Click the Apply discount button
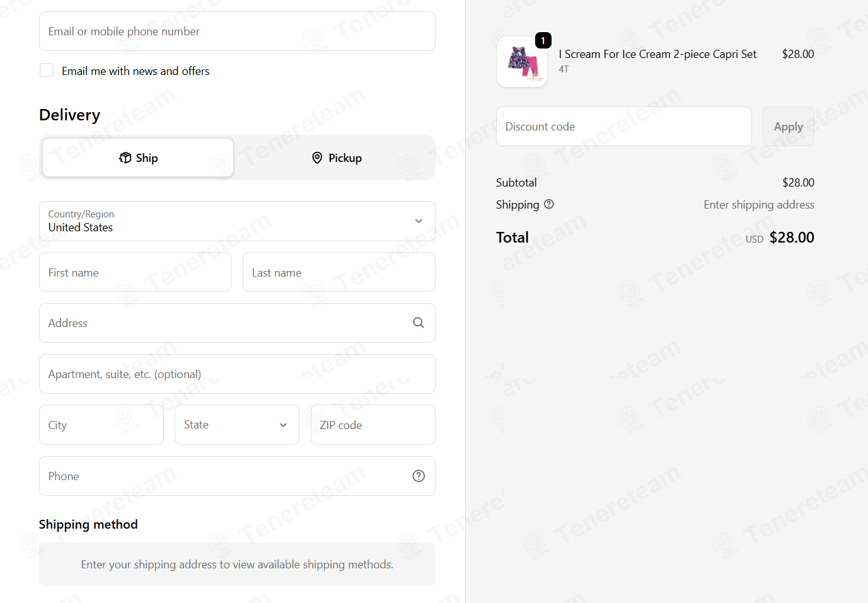This screenshot has height=603, width=868. (x=789, y=127)
